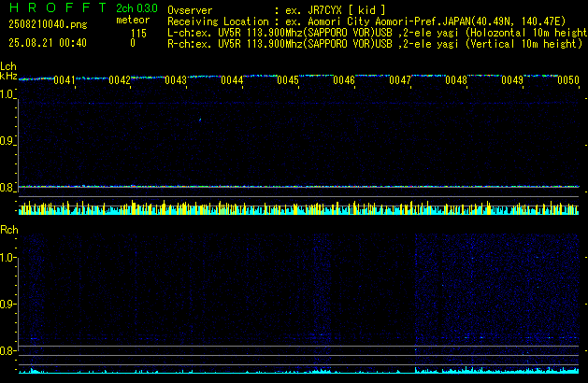Click the 0045 time marker
Screen dimensions: 588x383
pyautogui.click(x=288, y=80)
